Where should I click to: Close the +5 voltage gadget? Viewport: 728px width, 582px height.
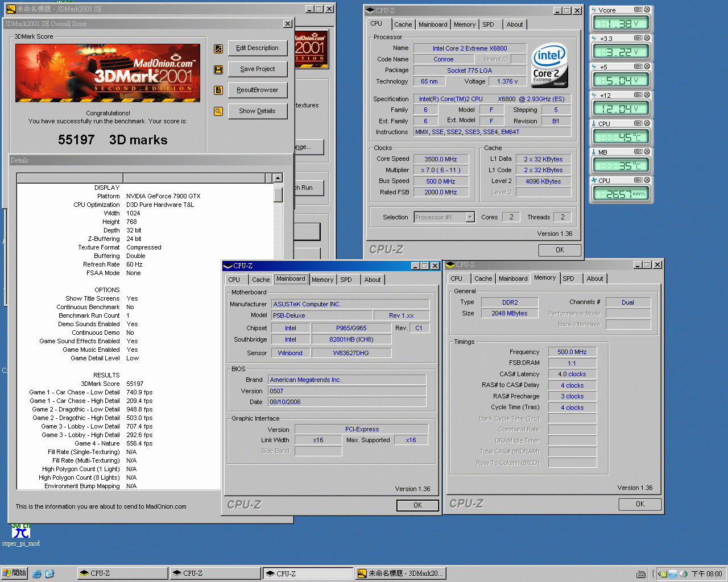click(x=647, y=66)
